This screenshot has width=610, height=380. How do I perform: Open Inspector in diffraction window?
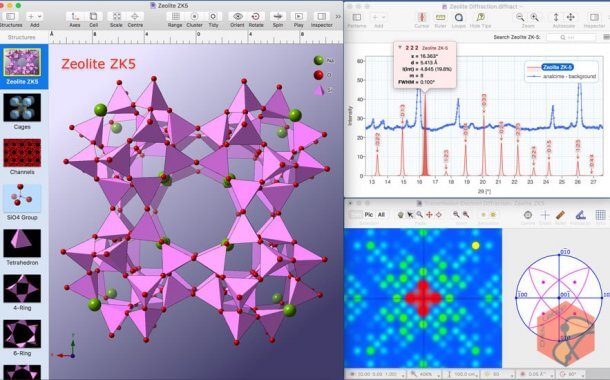[x=594, y=17]
